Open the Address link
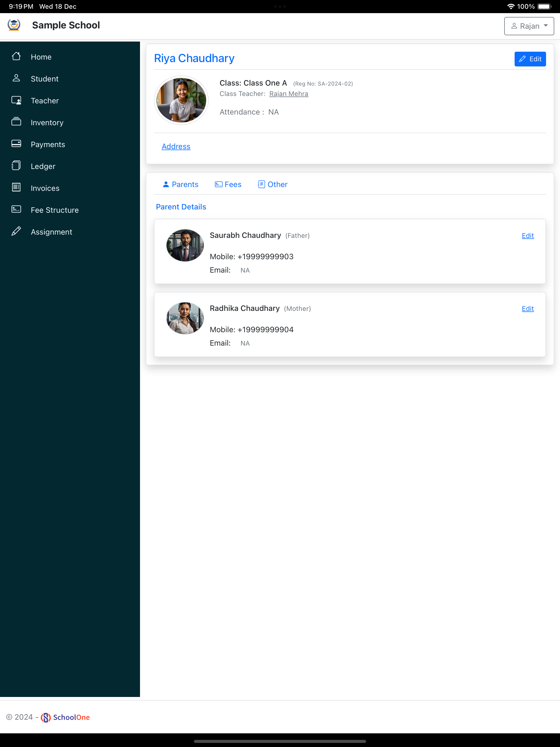The width and height of the screenshot is (560, 747). pos(176,146)
